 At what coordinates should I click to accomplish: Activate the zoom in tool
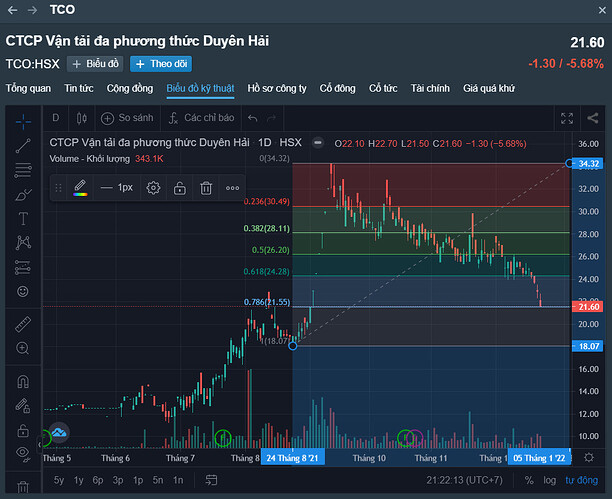23,349
